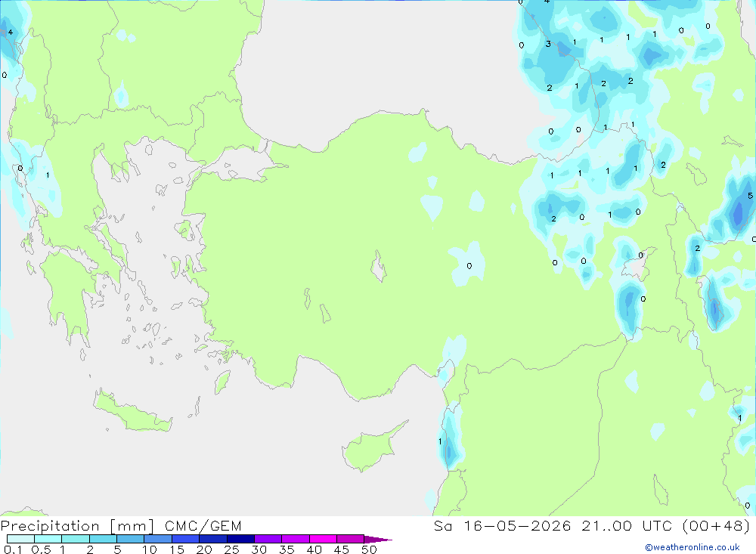
Task: Click the '15' legend scale label
Action: click(177, 549)
